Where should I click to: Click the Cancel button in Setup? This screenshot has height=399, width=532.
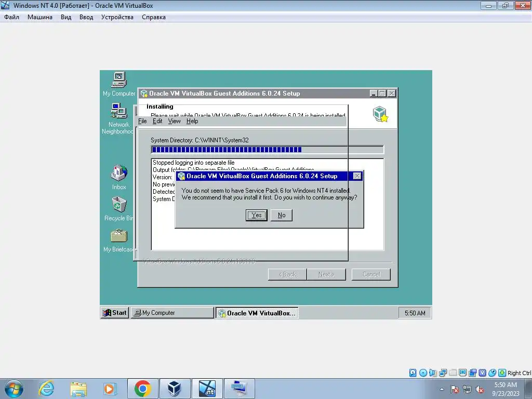tap(371, 274)
